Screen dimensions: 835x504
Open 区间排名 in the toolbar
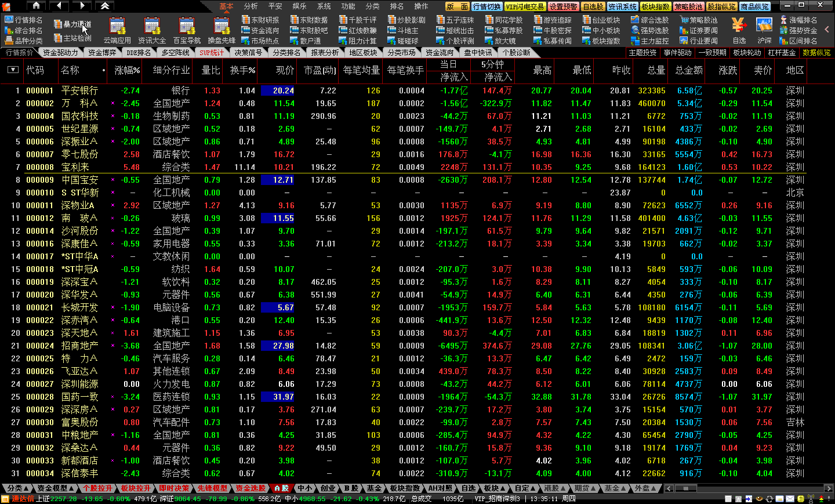pyautogui.click(x=798, y=41)
